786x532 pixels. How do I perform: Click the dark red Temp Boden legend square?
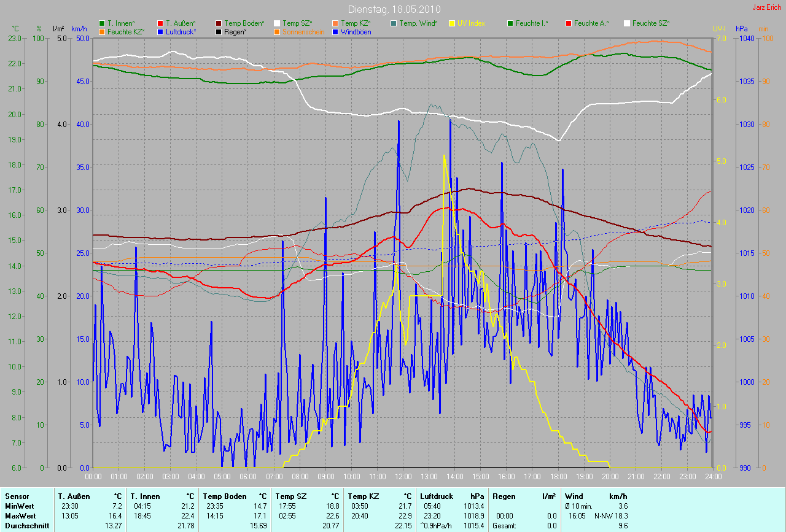click(x=219, y=23)
